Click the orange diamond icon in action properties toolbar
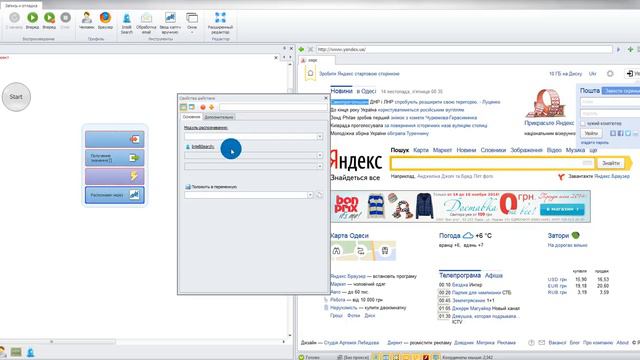640x360 pixels. (x=211, y=107)
